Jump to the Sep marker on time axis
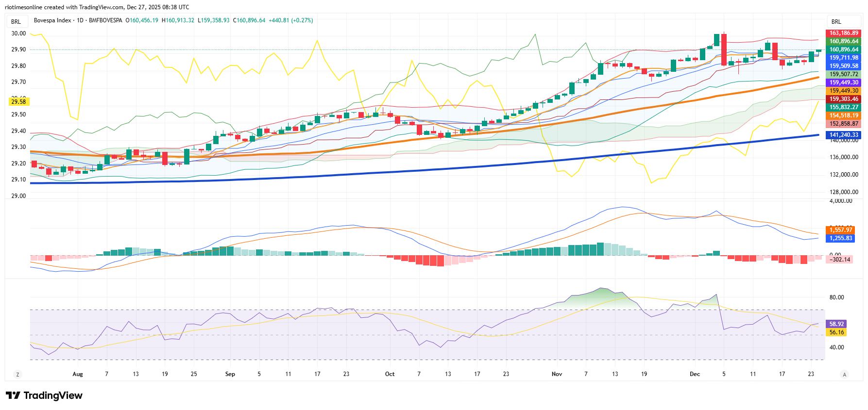Image resolution: width=868 pixels, height=410 pixels. (x=230, y=374)
